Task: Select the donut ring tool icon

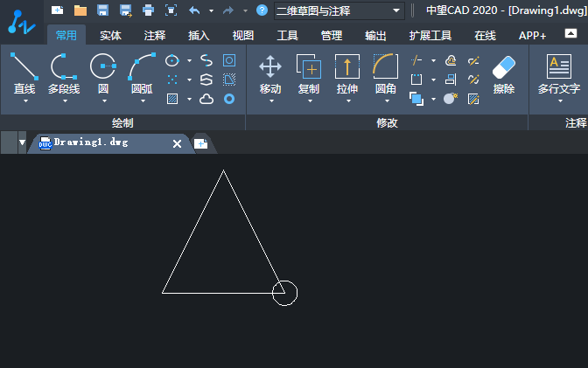Action: 229,99
